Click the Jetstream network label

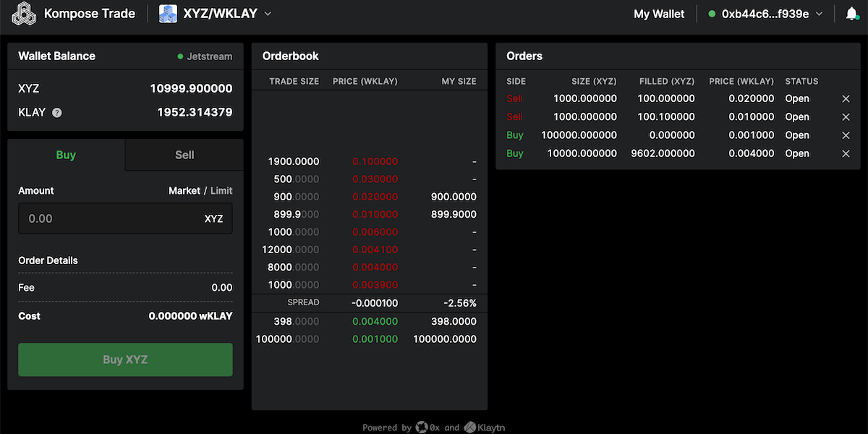pos(210,56)
